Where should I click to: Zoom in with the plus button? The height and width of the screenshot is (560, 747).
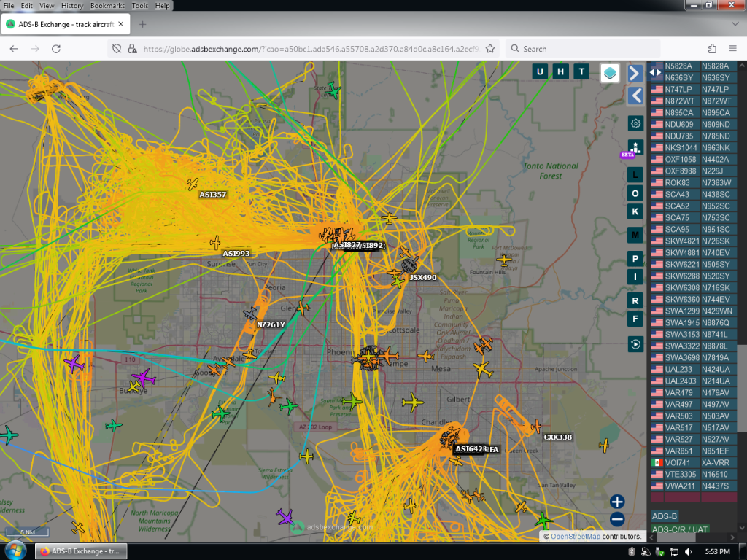[617, 502]
